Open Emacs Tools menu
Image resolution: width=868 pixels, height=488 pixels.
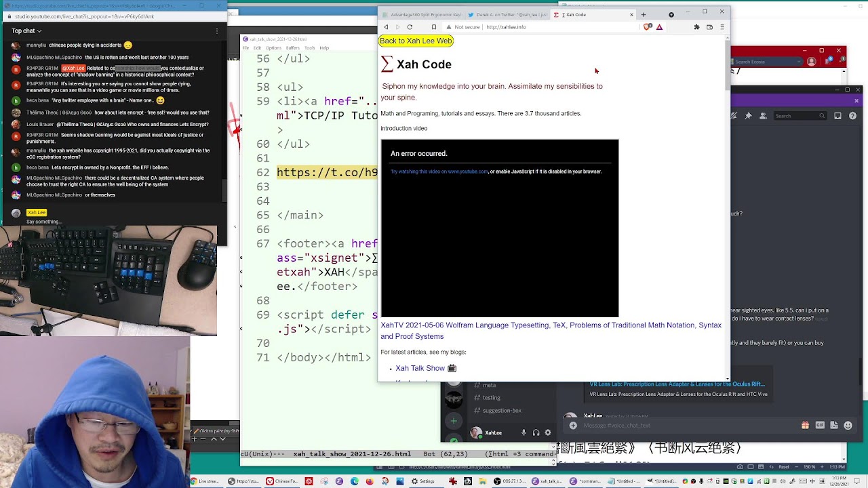pos(310,48)
